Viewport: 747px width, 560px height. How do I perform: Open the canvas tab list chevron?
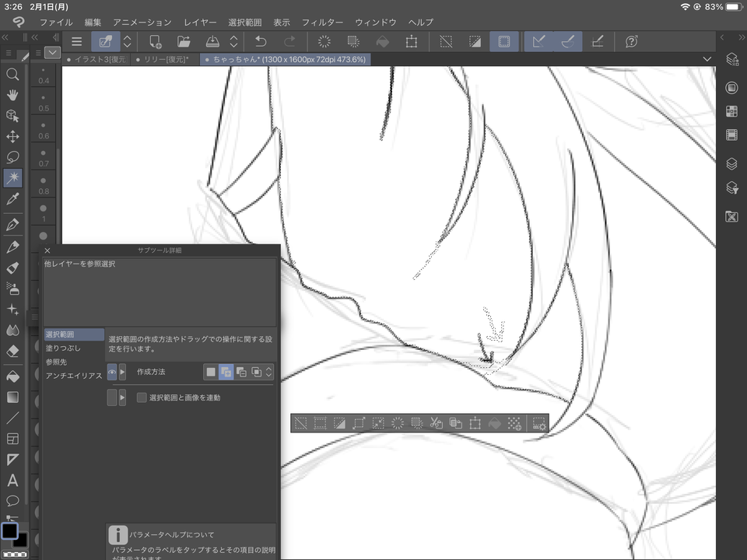pos(707,60)
